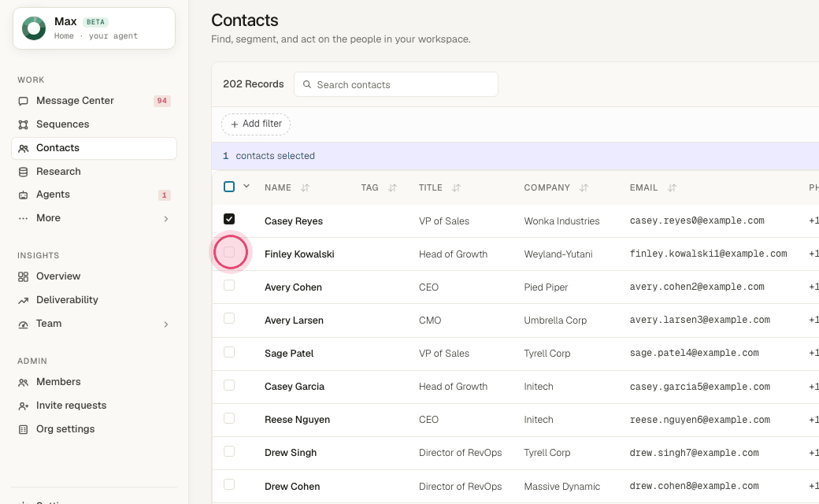This screenshot has height=504, width=819.
Task: Click email casey.reyes0@example.com
Action: click(x=697, y=220)
